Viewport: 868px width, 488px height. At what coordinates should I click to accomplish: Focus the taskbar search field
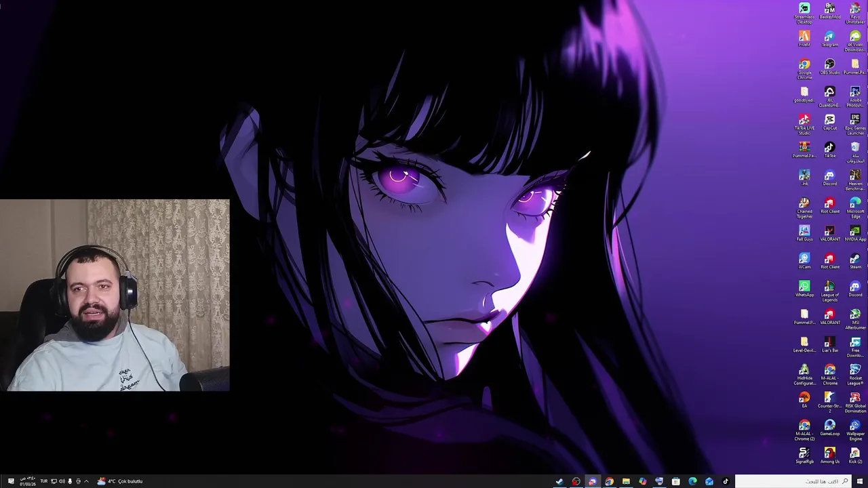[793, 481]
